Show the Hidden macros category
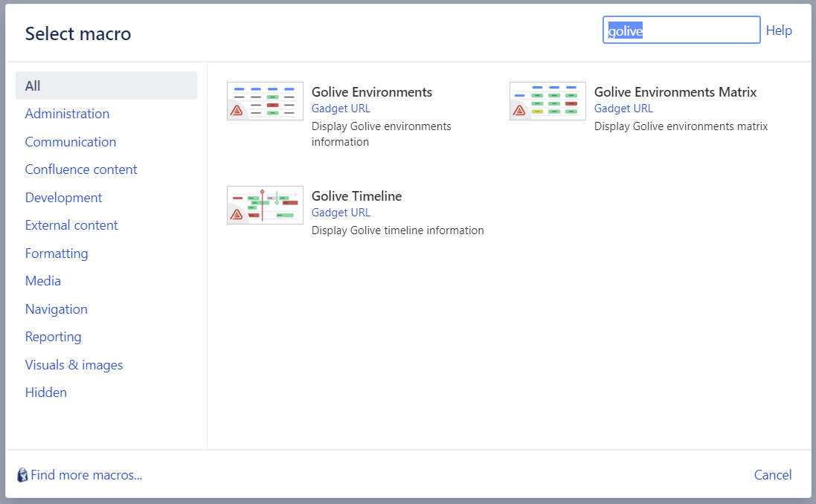 click(x=46, y=392)
